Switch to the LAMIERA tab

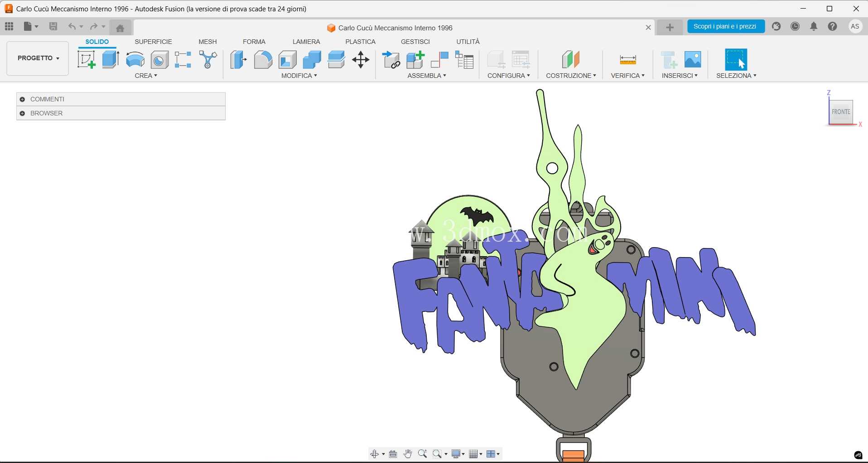coord(306,42)
